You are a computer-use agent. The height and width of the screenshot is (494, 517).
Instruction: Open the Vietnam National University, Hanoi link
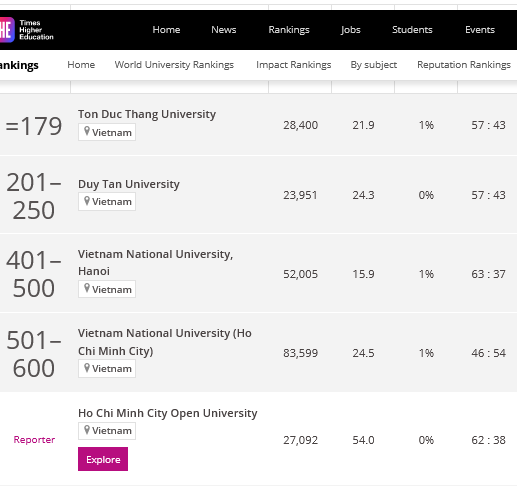click(155, 263)
